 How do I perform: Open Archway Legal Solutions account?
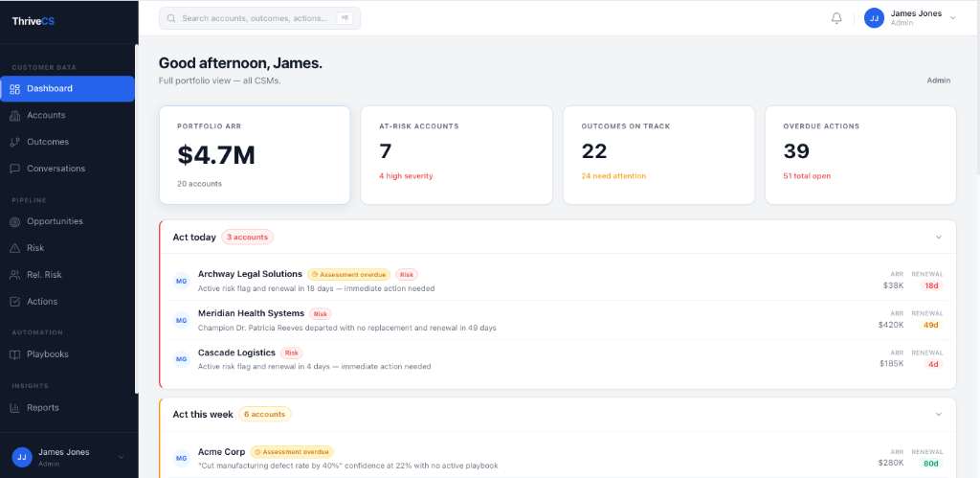click(250, 274)
